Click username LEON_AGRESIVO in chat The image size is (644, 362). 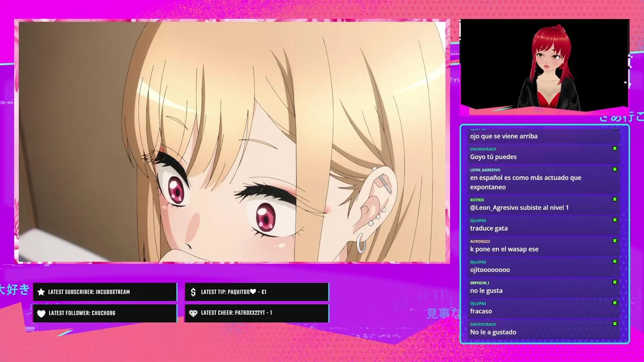(485, 170)
